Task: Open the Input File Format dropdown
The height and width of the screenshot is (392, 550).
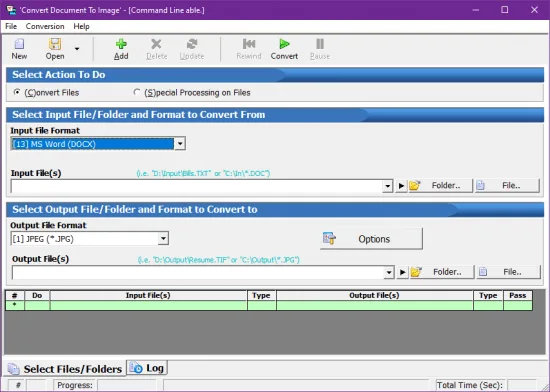Action: pos(180,143)
